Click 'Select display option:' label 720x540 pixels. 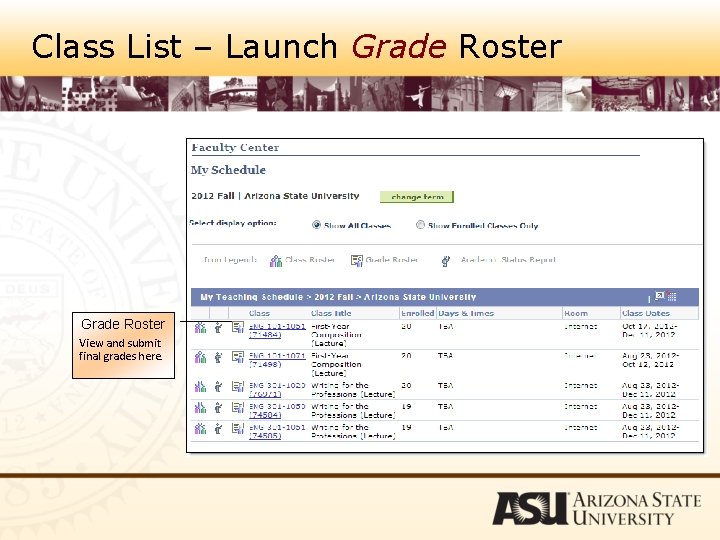point(233,223)
